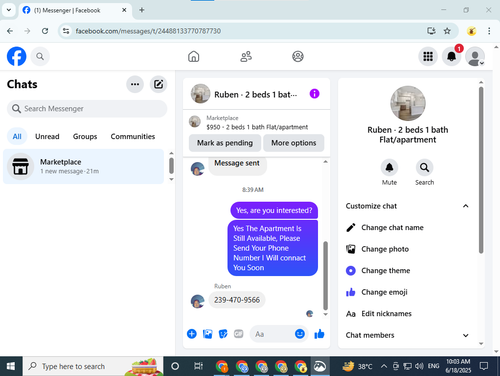The height and width of the screenshot is (376, 500).
Task: Open the tab search dropdown arrow
Action: coord(9,10)
